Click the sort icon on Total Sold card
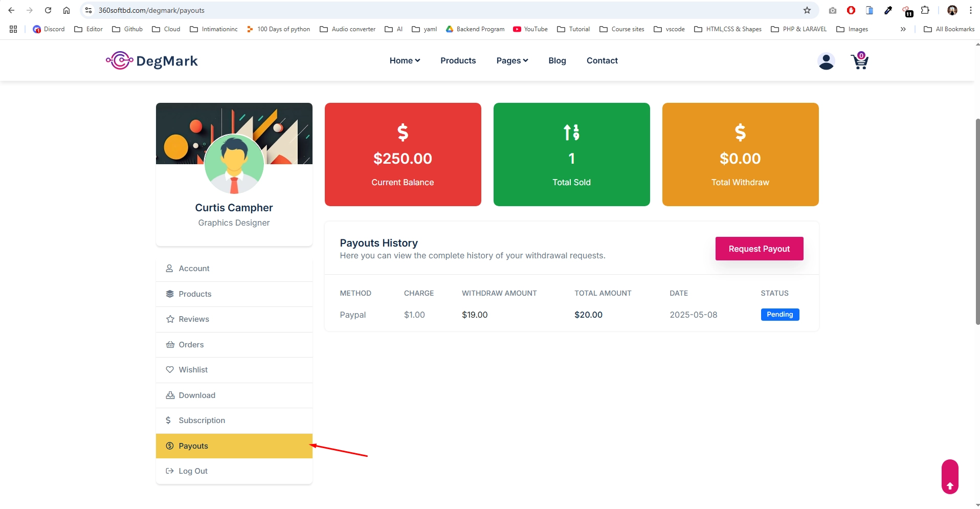Image resolution: width=980 pixels, height=509 pixels. click(571, 132)
